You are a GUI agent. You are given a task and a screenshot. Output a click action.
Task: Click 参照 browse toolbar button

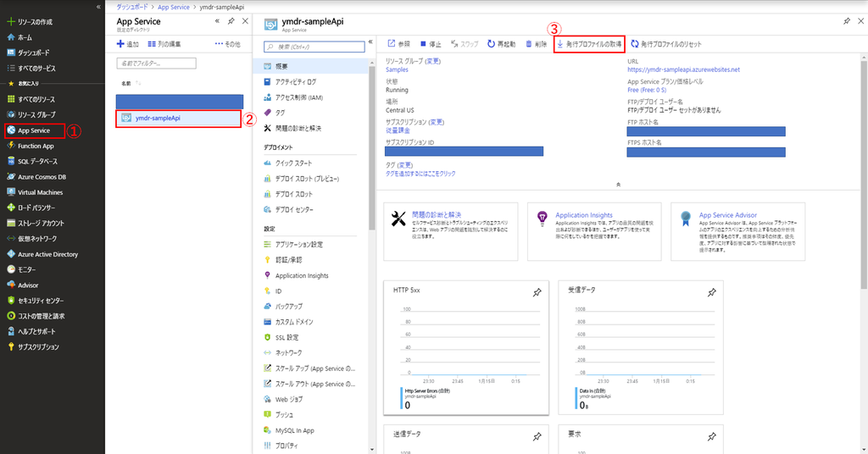coord(398,44)
